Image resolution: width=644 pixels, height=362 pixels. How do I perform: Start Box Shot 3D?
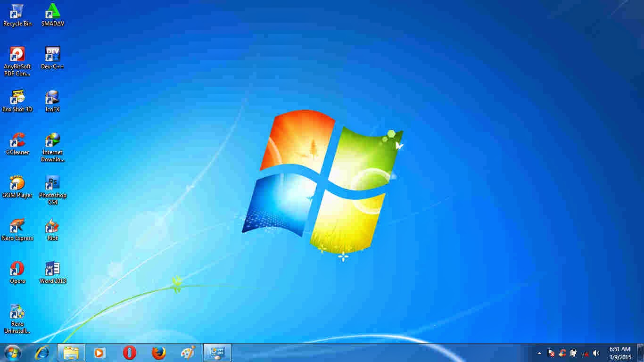[17, 97]
